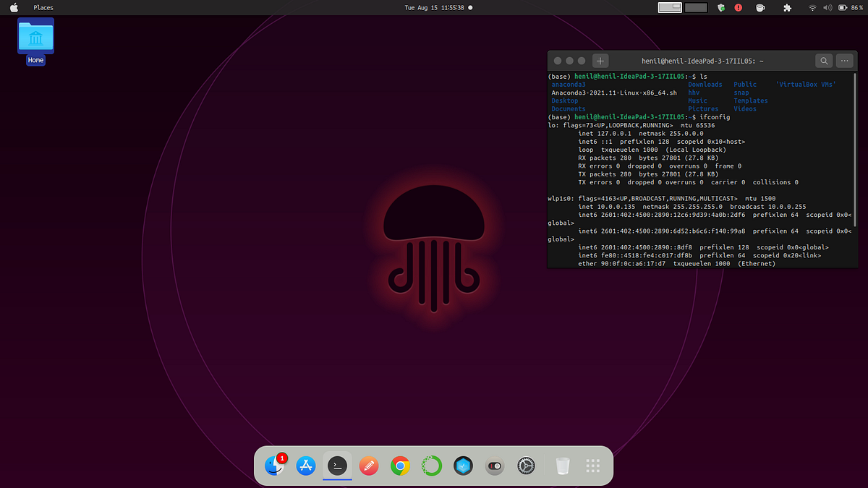
Task: Open the App Store from the dock
Action: [305, 466]
